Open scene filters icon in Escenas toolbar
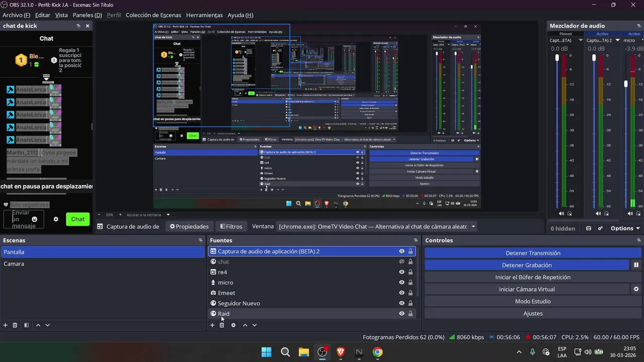The width and height of the screenshot is (644, 362). [26, 325]
